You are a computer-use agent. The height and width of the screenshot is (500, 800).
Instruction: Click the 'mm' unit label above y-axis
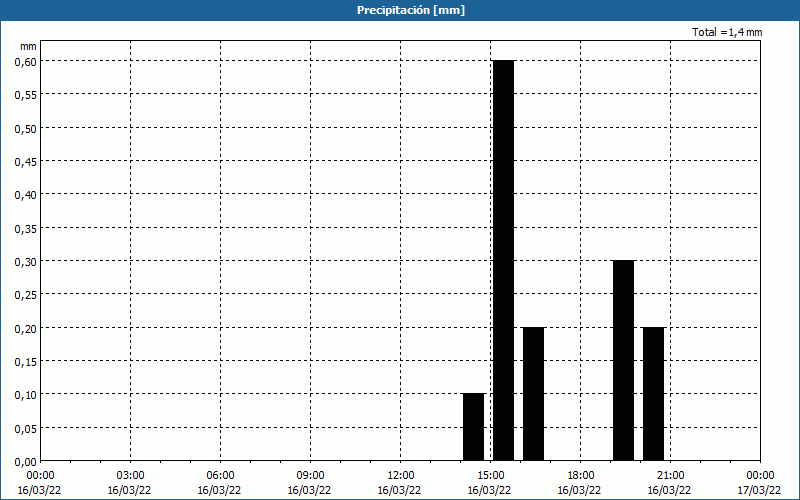28,46
